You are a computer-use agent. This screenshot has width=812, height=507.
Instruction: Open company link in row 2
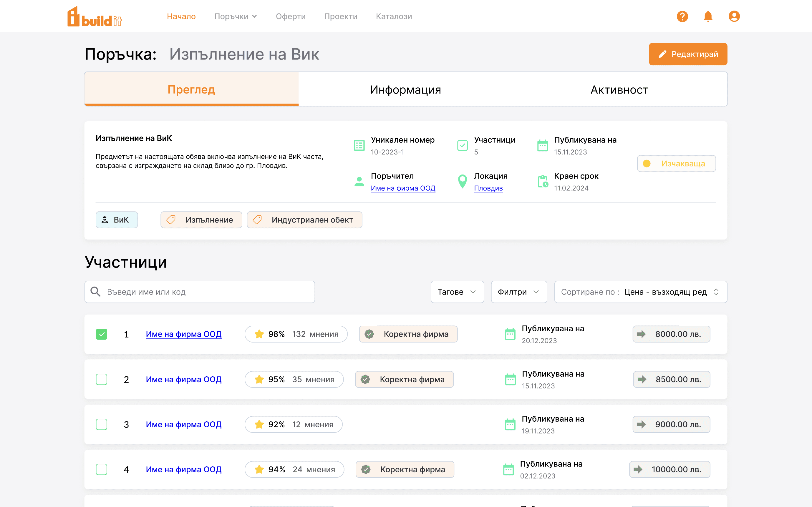coord(183,379)
